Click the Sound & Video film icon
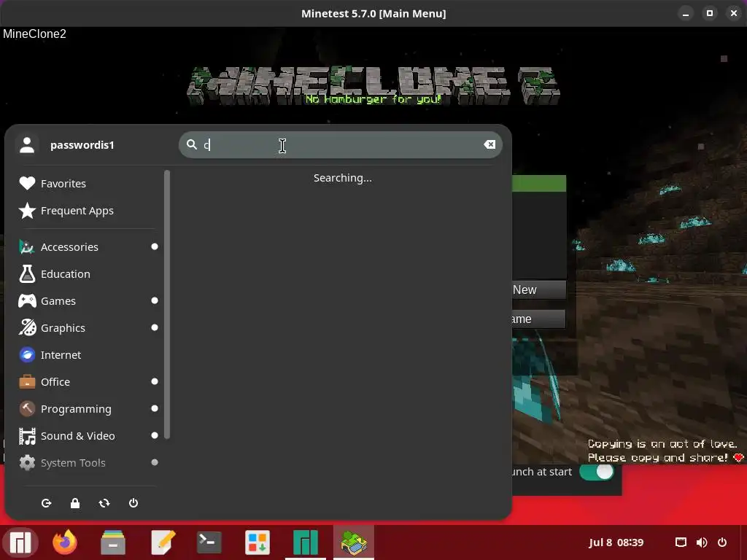The image size is (747, 560). 27,436
